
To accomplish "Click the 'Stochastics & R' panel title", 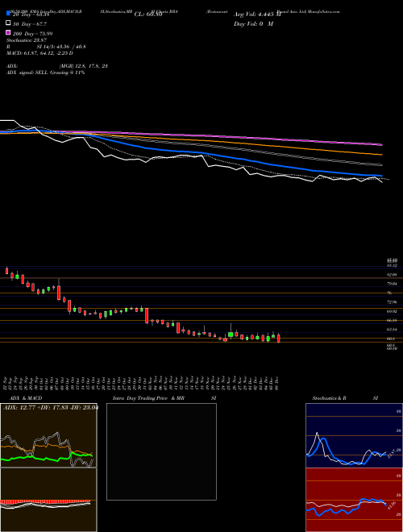I will pos(329,398).
